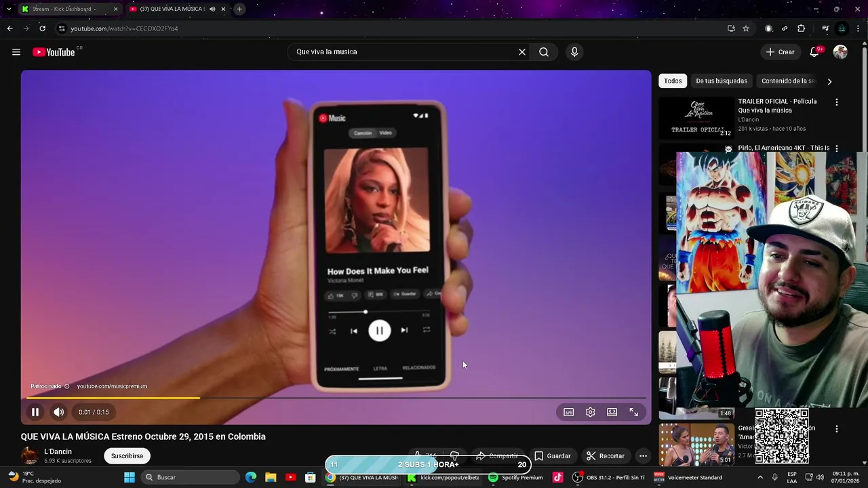Open the L'Dancin channel name link
Viewport: 868px width, 488px height.
click(x=58, y=452)
